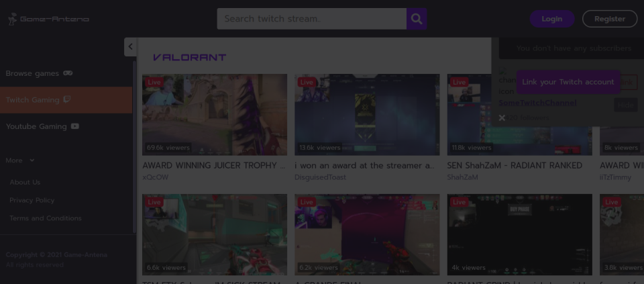The height and width of the screenshot is (284, 644).
Task: Click the '11.8k viewers' label
Action: [472, 148]
